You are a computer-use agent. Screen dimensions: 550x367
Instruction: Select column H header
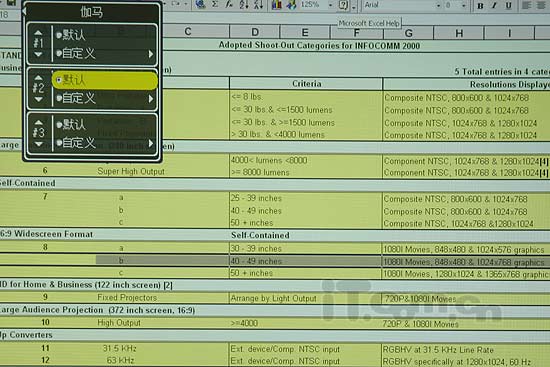459,33
